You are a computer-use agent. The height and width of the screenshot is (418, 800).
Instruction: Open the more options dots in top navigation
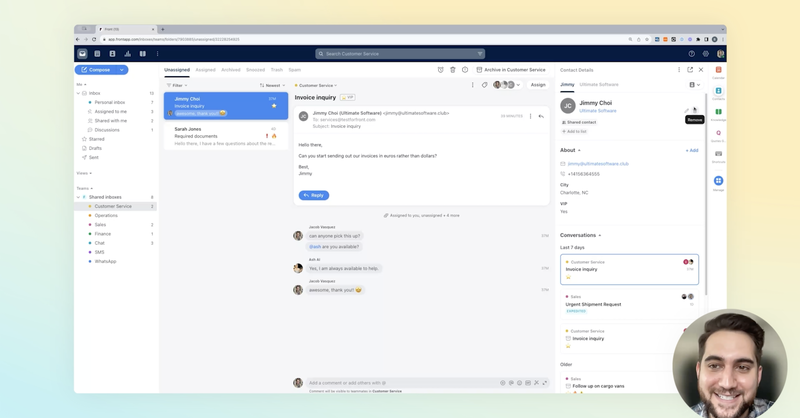pyautogui.click(x=157, y=54)
